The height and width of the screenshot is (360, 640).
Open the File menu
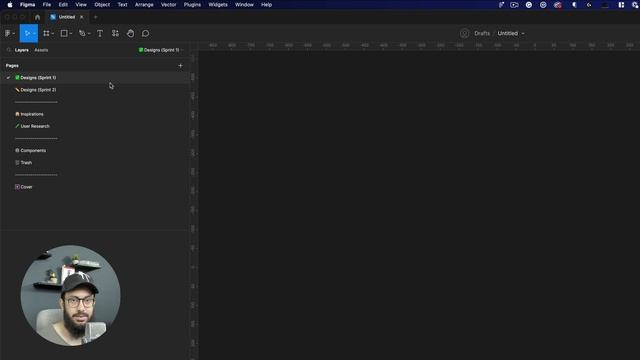[47, 5]
